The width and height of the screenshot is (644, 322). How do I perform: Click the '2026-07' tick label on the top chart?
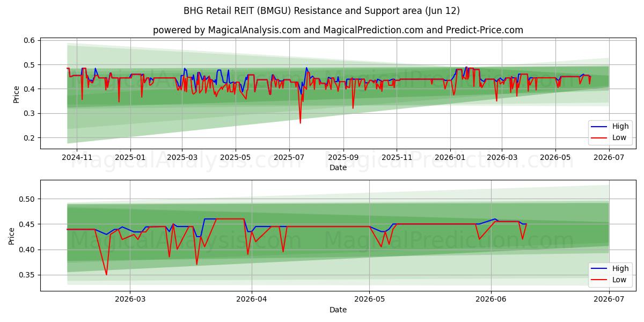tap(609, 158)
